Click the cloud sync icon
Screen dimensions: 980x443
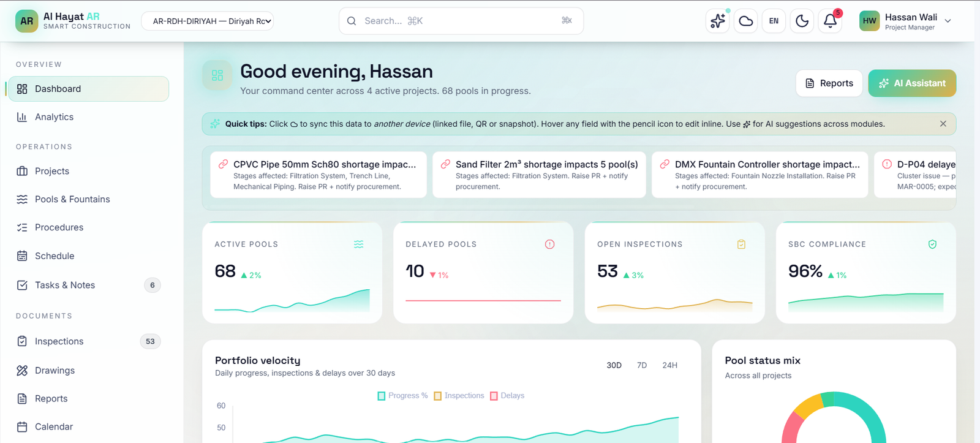pyautogui.click(x=745, y=21)
